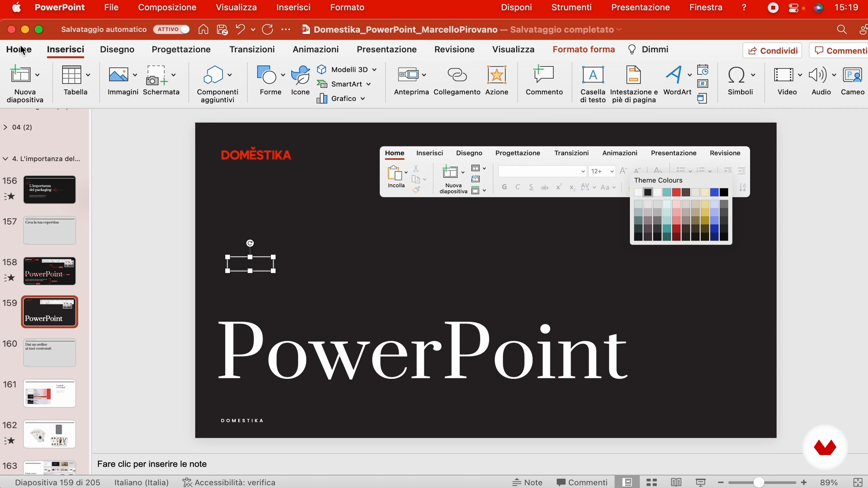Click the Azione action star icon
868x488 pixels.
tap(497, 75)
